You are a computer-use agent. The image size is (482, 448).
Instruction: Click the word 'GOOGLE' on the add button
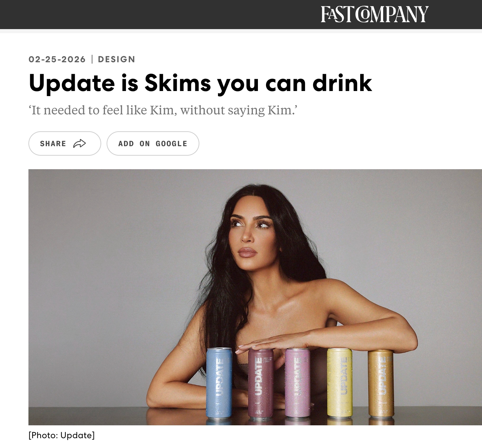tap(171, 143)
